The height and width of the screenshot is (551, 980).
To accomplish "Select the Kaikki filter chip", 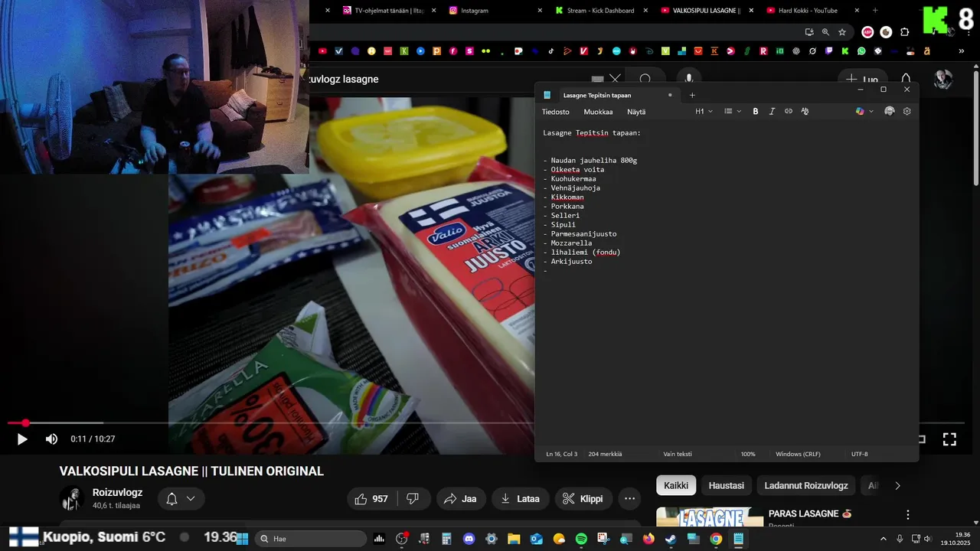I will [x=676, y=486].
